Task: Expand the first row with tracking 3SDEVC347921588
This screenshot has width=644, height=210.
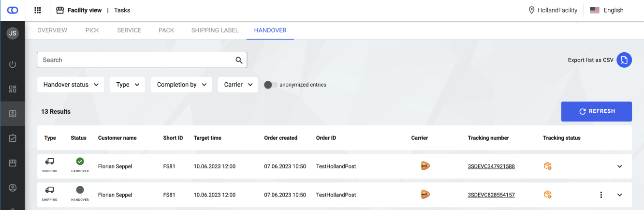Action: tap(619, 166)
